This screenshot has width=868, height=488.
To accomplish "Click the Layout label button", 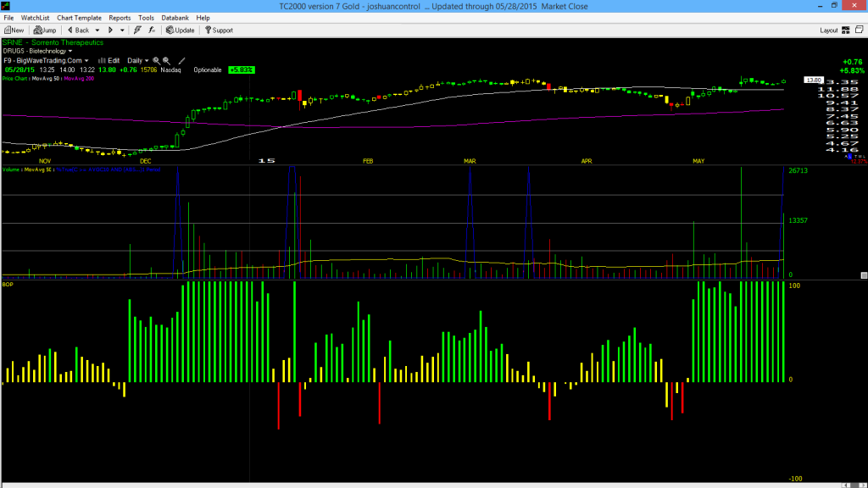I will 829,30.
